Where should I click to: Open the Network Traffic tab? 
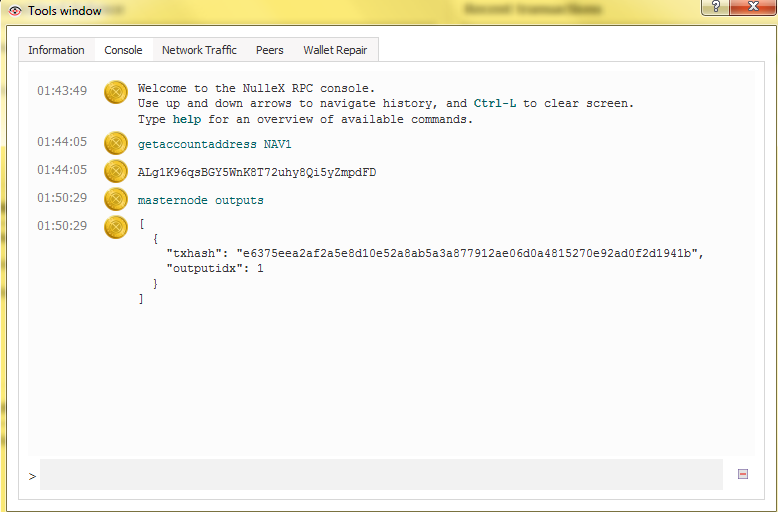pos(199,50)
